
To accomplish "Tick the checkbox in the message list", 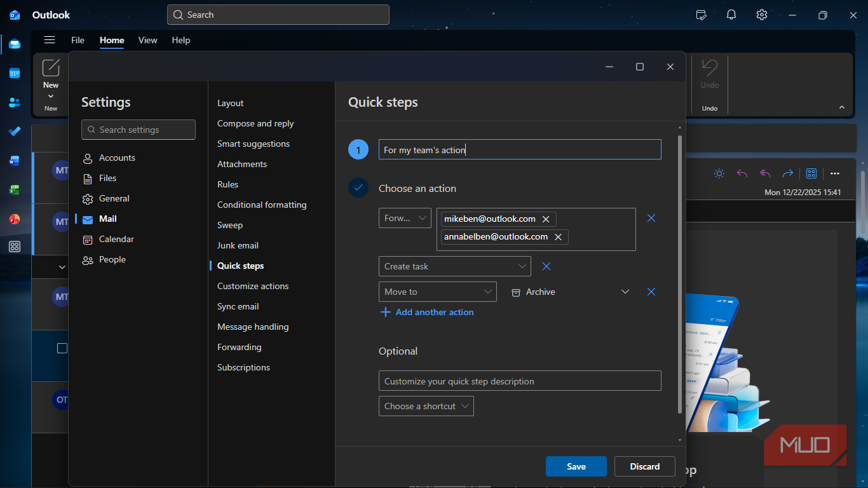I will pos(62,348).
